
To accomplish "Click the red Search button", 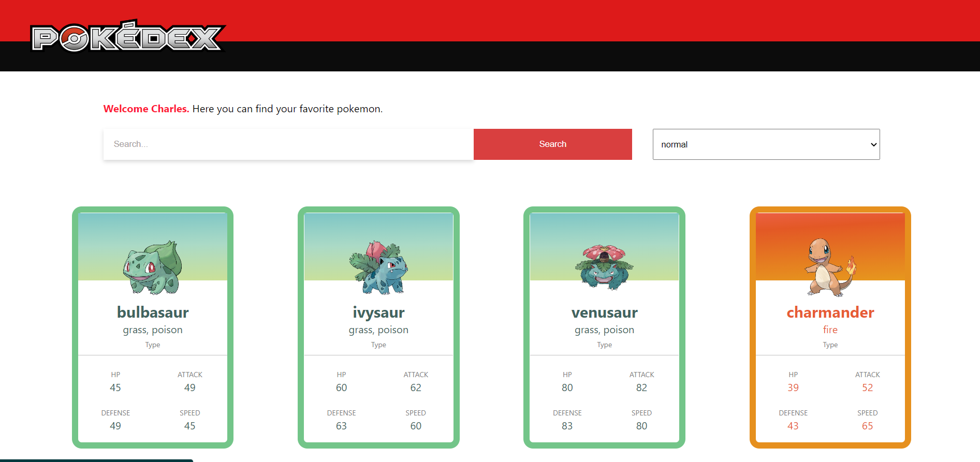I will [552, 144].
